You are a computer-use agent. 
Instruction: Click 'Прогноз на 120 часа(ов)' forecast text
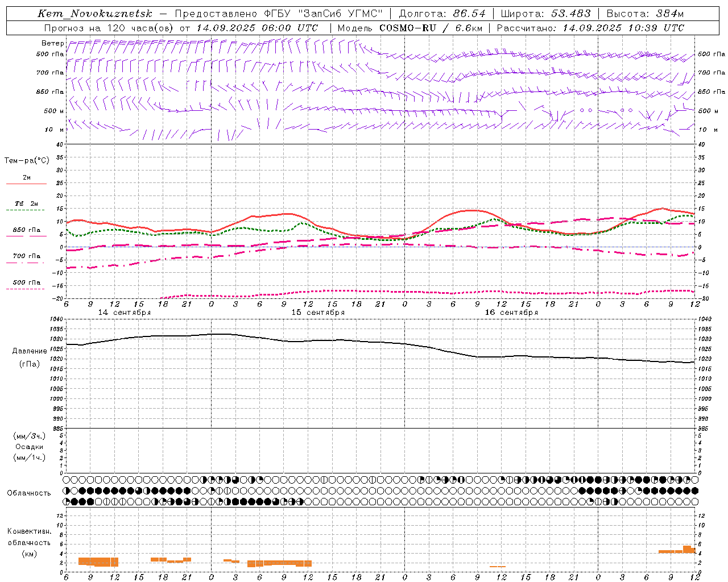109,28
